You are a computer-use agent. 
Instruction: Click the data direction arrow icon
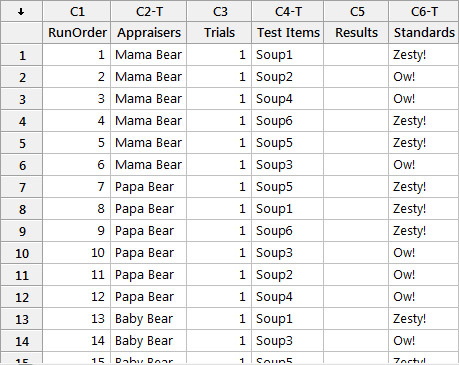[x=21, y=12]
